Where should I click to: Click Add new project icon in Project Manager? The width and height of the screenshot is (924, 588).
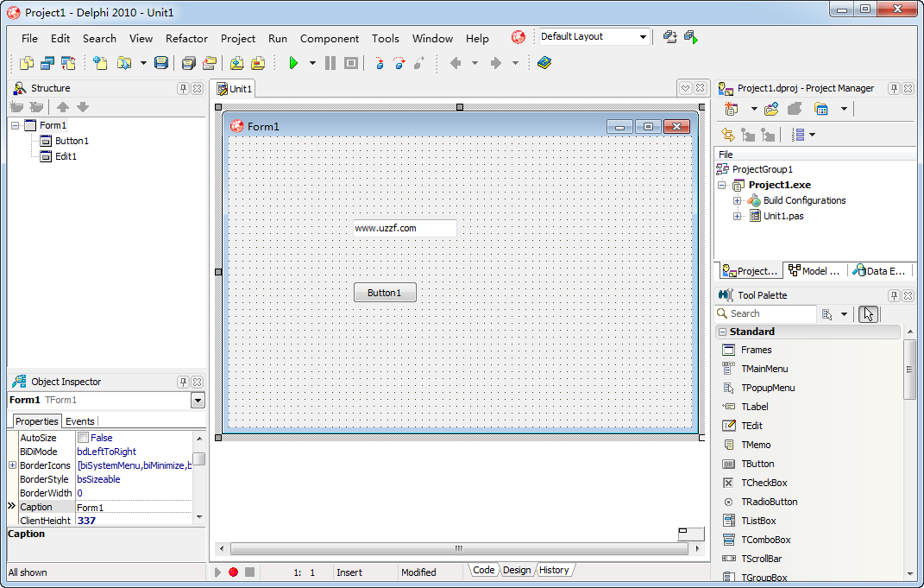click(x=732, y=109)
